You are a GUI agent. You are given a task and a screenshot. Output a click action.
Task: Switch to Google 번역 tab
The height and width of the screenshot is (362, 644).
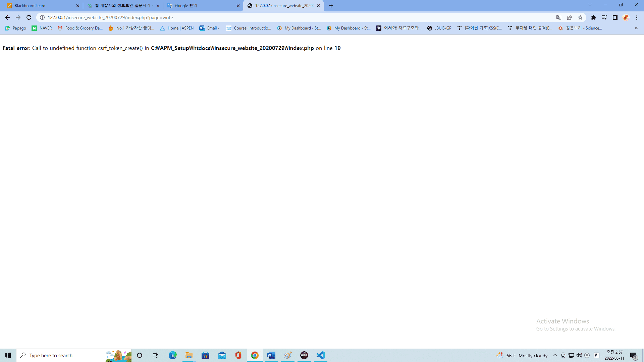tap(201, 6)
